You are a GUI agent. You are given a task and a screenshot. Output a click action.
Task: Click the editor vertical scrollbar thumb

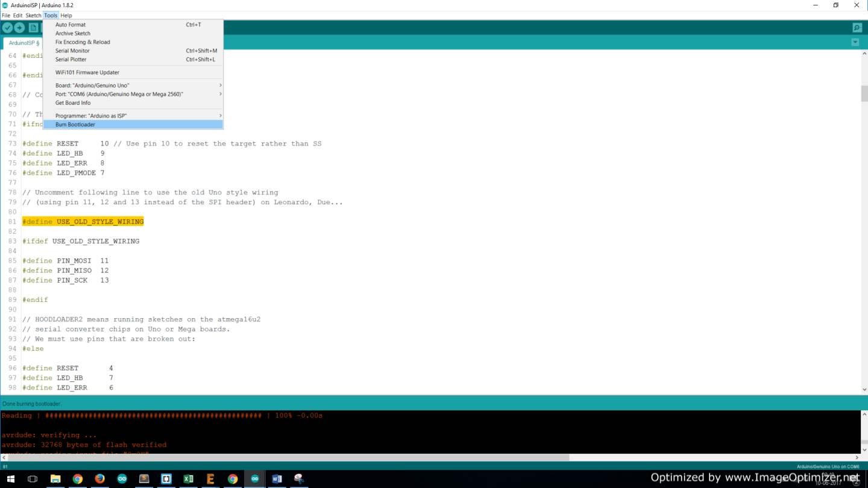coord(864,93)
